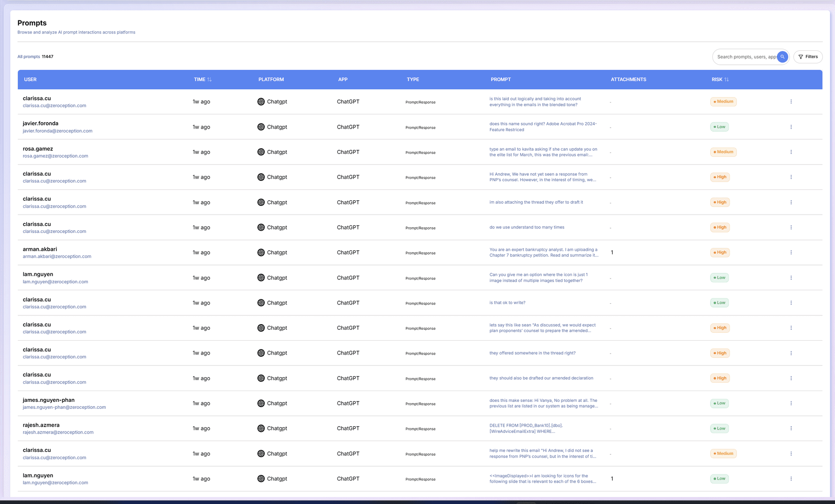This screenshot has width=835, height=504.
Task: Click the blue search magnifier button
Action: click(782, 57)
